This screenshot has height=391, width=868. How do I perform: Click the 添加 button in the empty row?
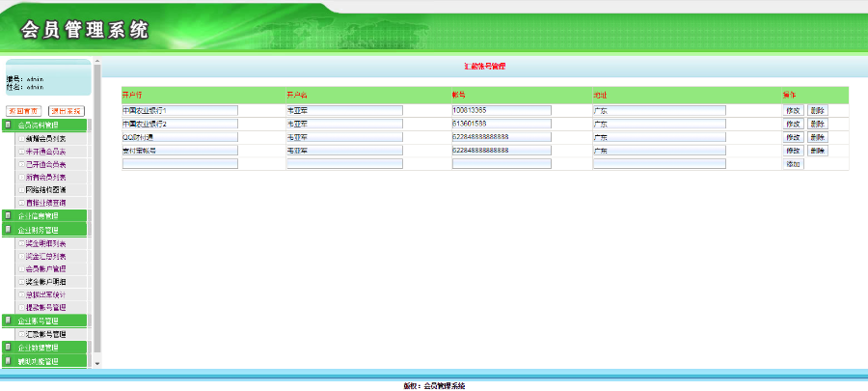[x=794, y=164]
